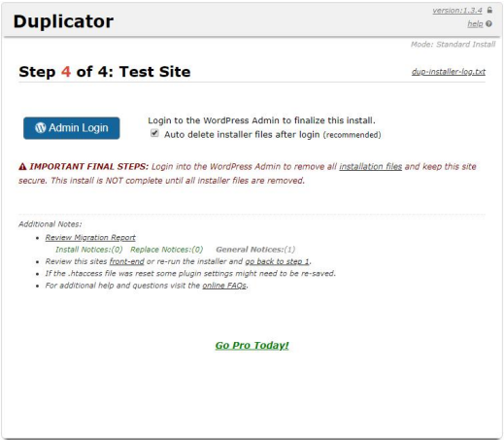Image resolution: width=504 pixels, height=440 pixels.
Task: Click the help question mark icon
Action: (x=488, y=23)
